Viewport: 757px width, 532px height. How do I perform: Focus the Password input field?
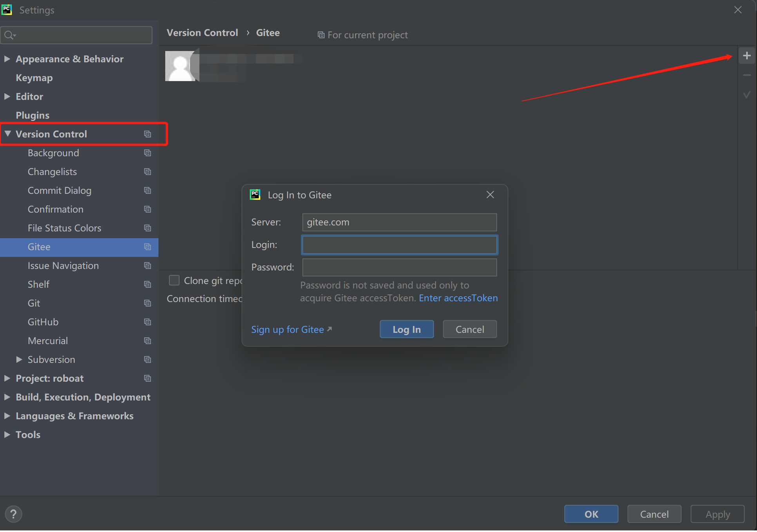click(x=399, y=267)
